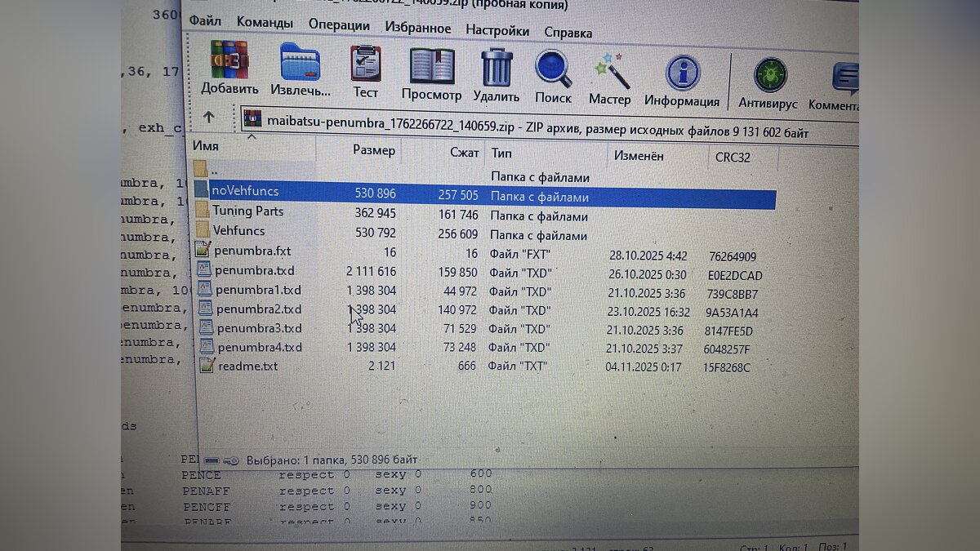
Task: Open the Избранное menu
Action: pos(418,28)
